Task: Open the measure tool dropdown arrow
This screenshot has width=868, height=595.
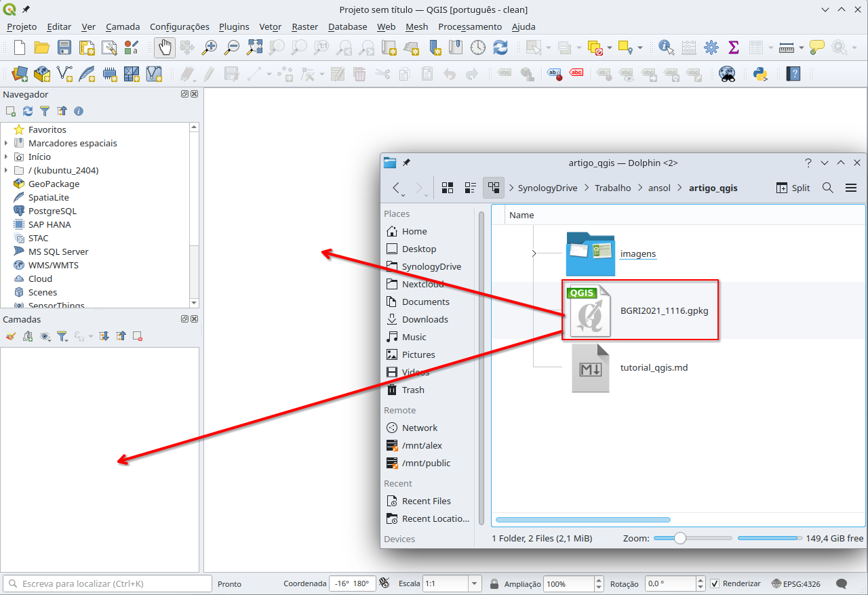Action: click(x=802, y=47)
